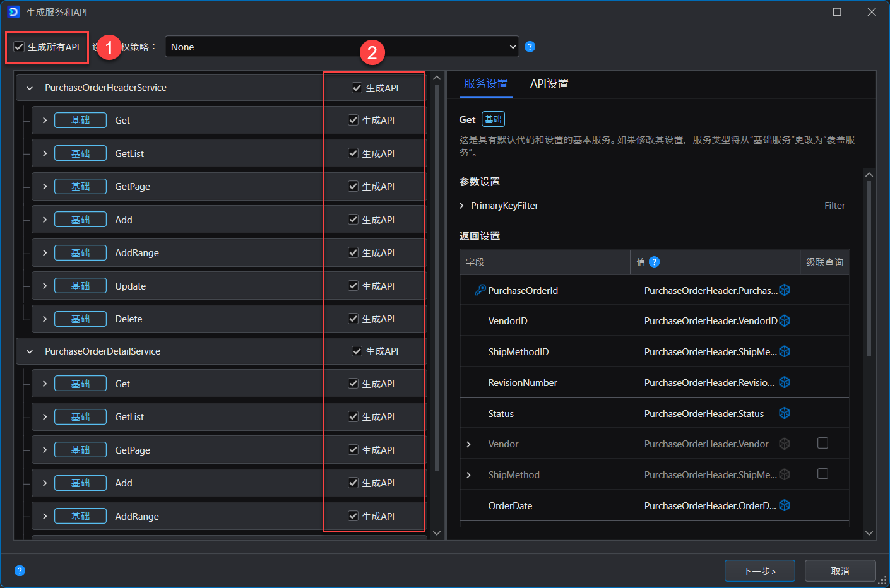Collapse the PurchaseOrderHeaderService node
Screen dimensions: 890x588
tap(30, 88)
